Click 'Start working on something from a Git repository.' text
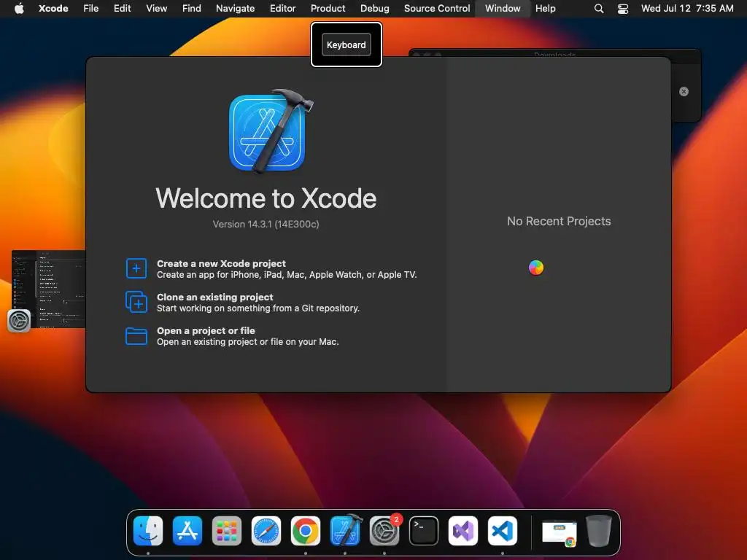The width and height of the screenshot is (747, 560). (258, 308)
